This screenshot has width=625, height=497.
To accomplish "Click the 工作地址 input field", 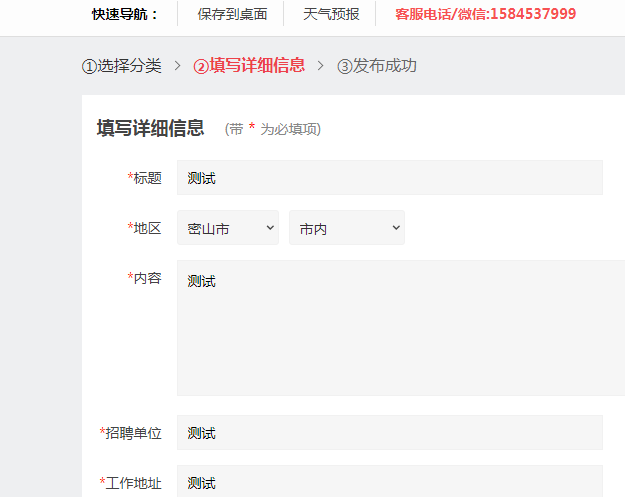I will (x=389, y=481).
